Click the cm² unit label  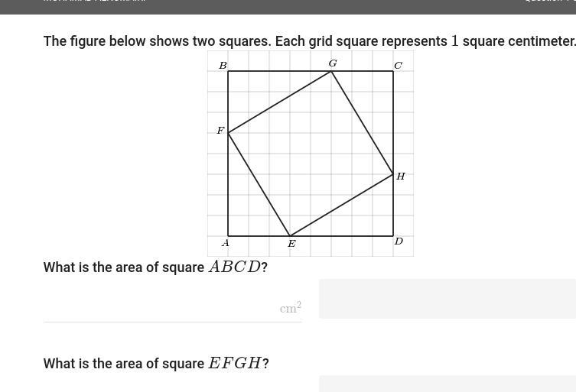[x=290, y=308]
